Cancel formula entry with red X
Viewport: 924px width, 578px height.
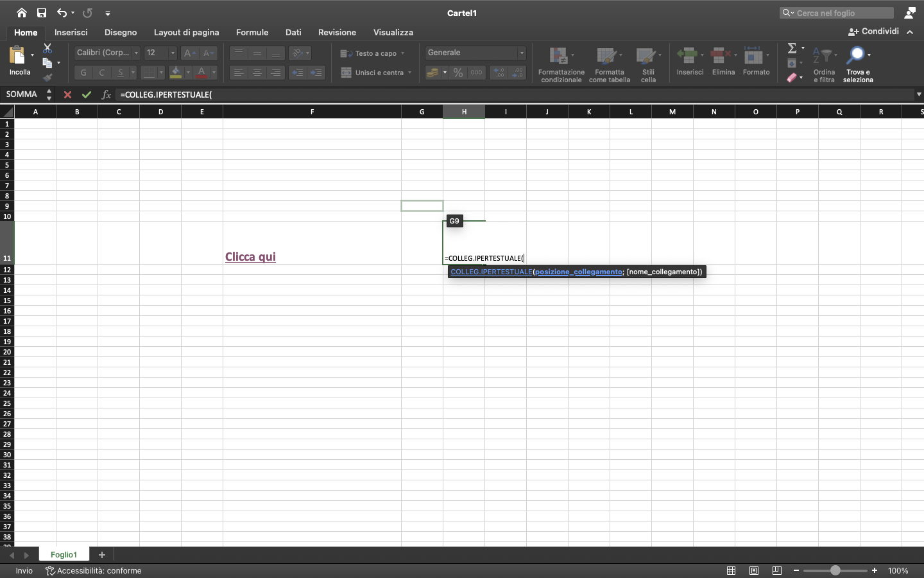coord(67,94)
